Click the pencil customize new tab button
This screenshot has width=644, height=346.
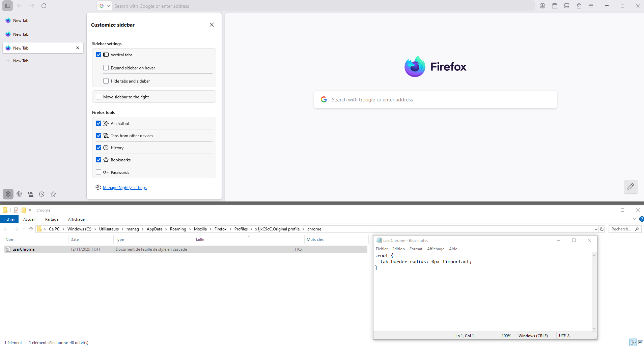coord(631,187)
